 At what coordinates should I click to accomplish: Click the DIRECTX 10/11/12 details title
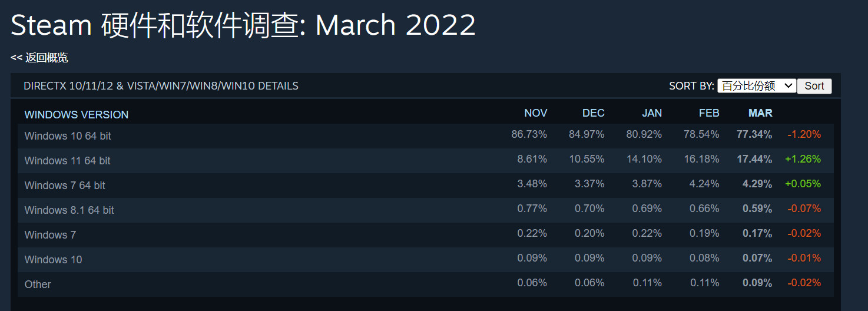(x=161, y=86)
